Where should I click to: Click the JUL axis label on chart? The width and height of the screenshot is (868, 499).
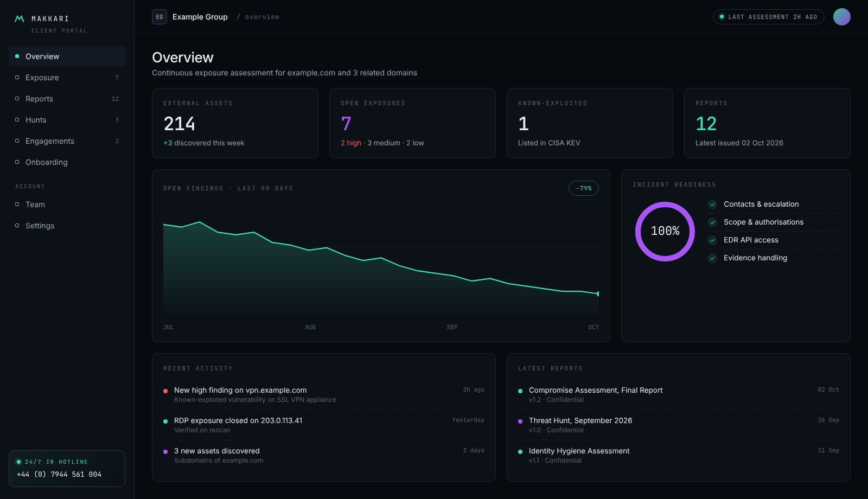pos(169,327)
